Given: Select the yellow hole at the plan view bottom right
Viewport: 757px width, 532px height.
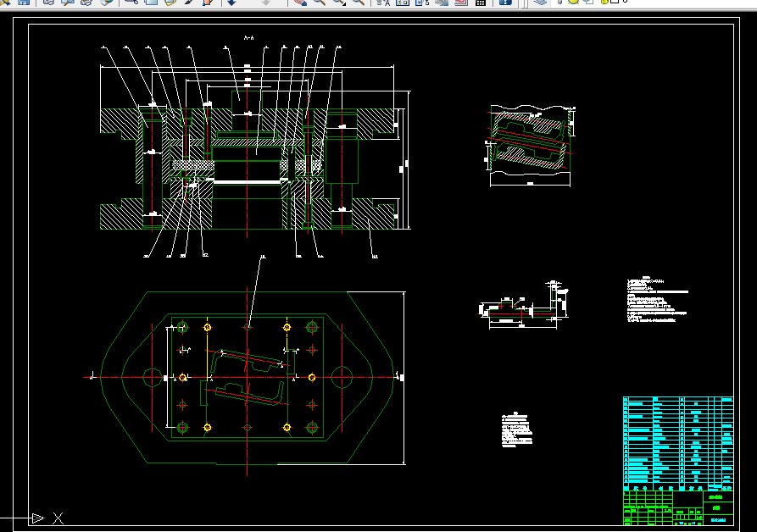Looking at the screenshot, I should tap(287, 427).
